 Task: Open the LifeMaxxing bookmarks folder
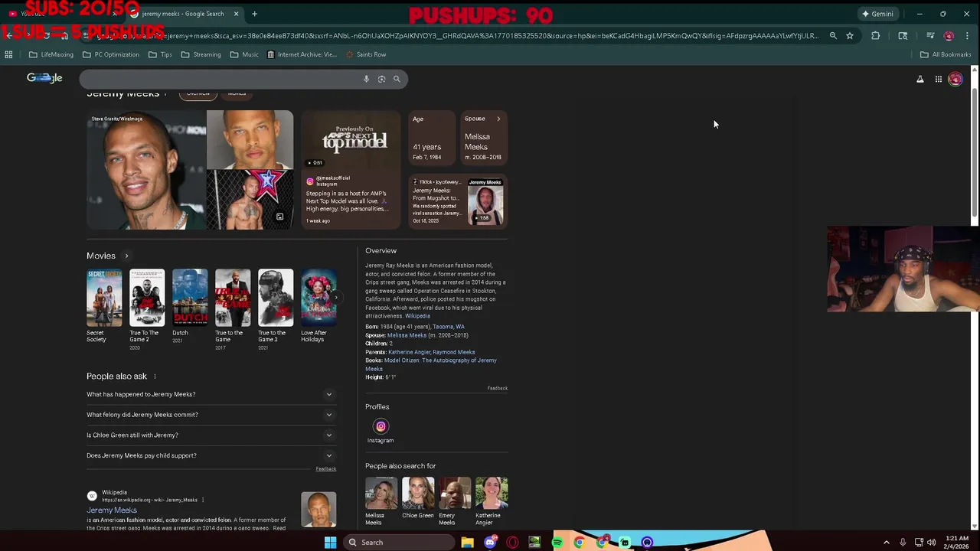[51, 54]
